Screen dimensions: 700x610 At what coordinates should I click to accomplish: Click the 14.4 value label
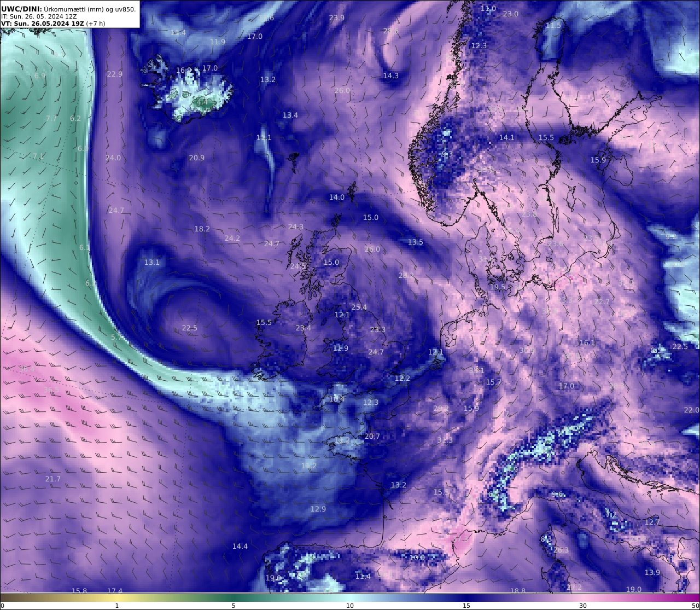pyautogui.click(x=240, y=546)
